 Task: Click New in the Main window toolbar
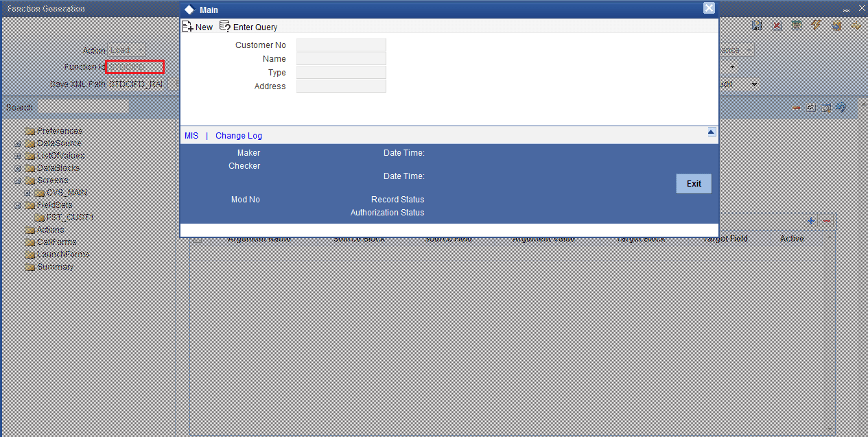tap(197, 27)
